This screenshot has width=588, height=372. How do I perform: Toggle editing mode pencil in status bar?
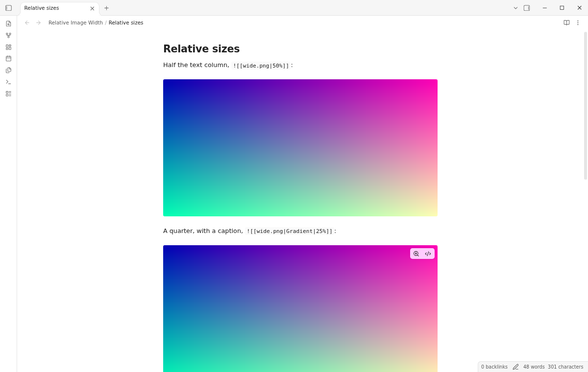(515, 367)
